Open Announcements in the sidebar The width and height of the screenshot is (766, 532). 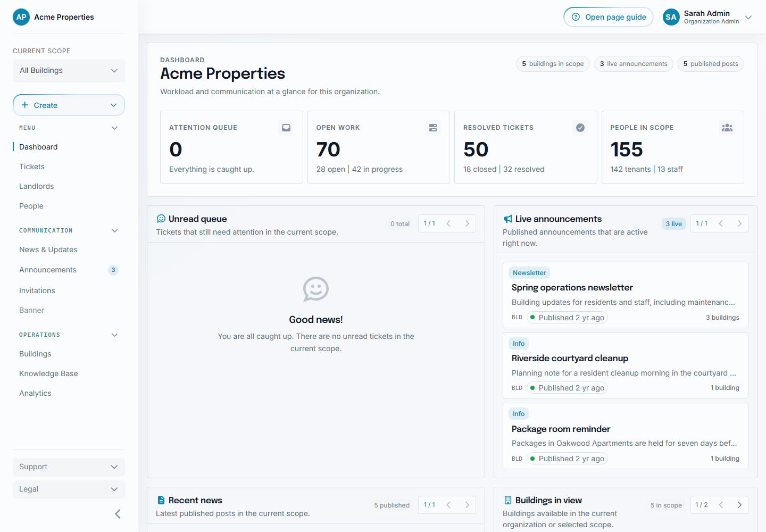(x=48, y=270)
